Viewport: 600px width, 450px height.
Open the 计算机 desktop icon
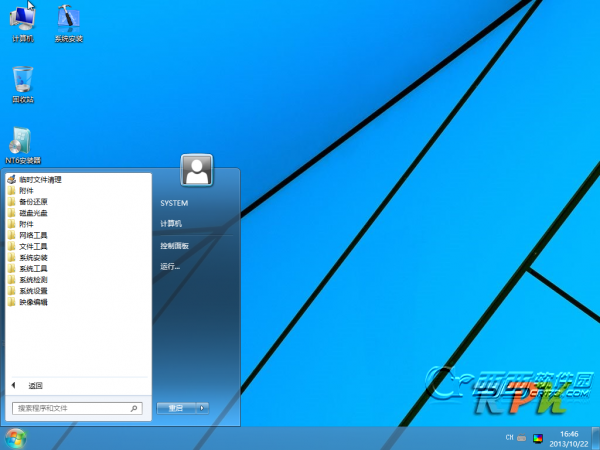tap(23, 22)
